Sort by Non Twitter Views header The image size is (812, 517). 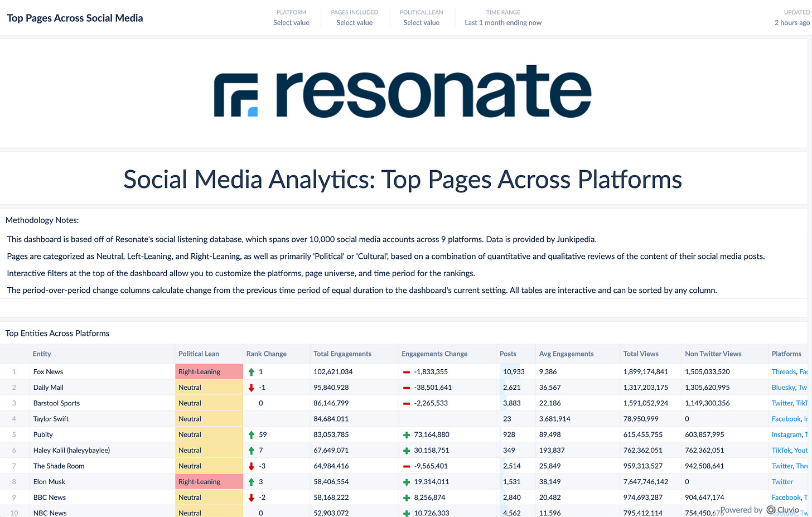713,354
